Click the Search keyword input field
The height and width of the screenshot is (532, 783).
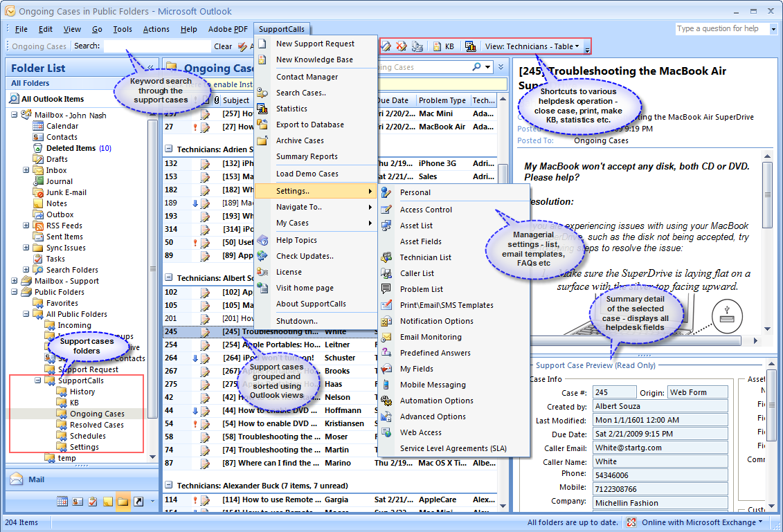[157, 46]
